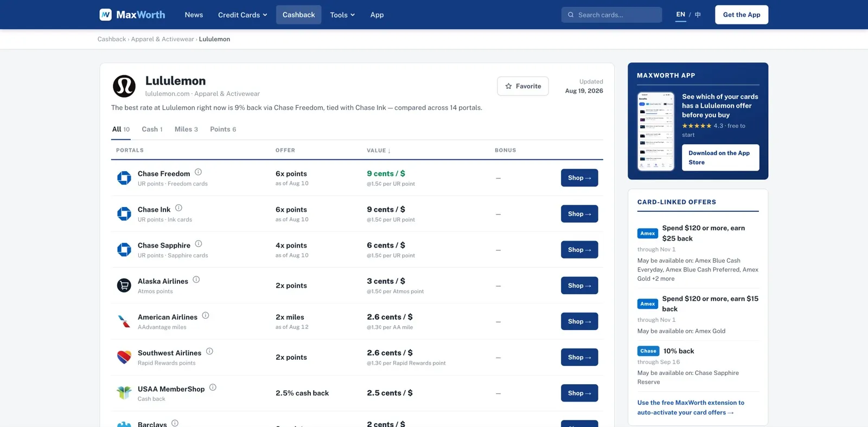This screenshot has height=427, width=868.
Task: Shop via USAA MemberShop portal
Action: coord(579,393)
